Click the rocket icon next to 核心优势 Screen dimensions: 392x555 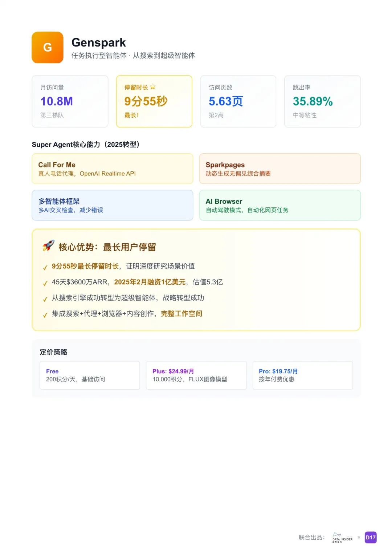coord(48,246)
